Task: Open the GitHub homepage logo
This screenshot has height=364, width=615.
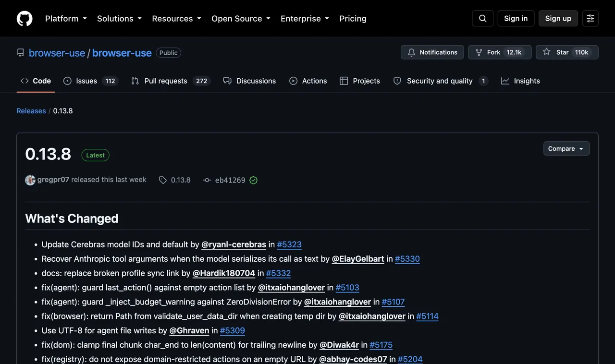Action: tap(25, 18)
